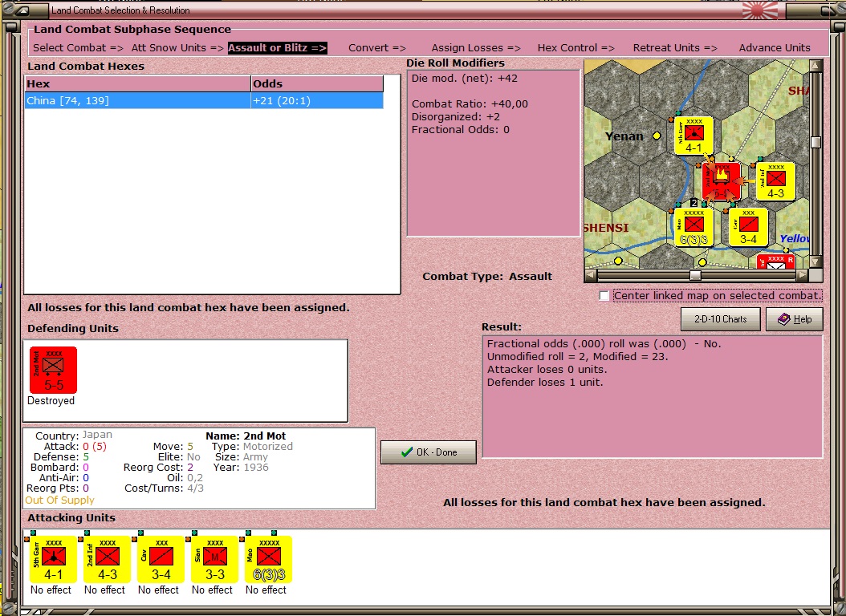Image resolution: width=846 pixels, height=616 pixels.
Task: Click the Convert => subphase step
Action: pyautogui.click(x=377, y=47)
